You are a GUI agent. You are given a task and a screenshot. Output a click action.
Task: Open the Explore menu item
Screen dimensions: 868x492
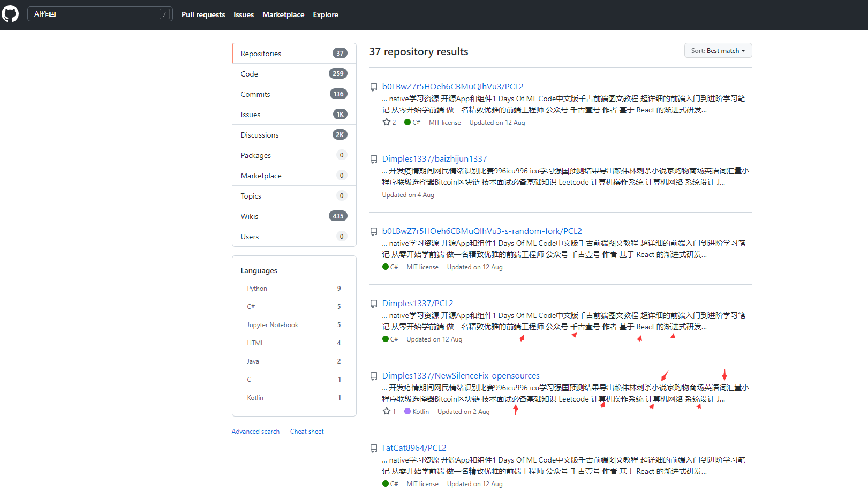325,14
